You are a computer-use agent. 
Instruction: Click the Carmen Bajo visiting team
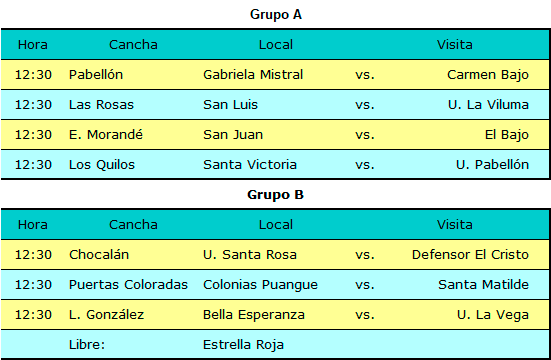[488, 75]
